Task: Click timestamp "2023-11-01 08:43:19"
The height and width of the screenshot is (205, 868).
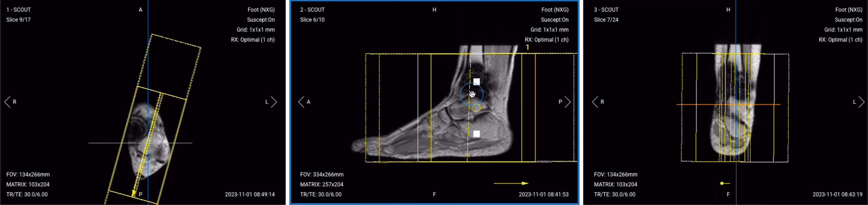Action: (x=838, y=194)
